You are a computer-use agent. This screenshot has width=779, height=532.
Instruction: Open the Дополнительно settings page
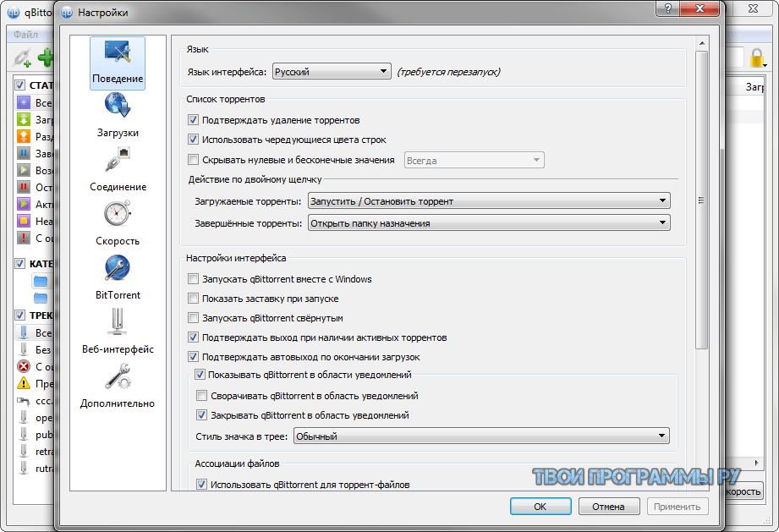(118, 386)
